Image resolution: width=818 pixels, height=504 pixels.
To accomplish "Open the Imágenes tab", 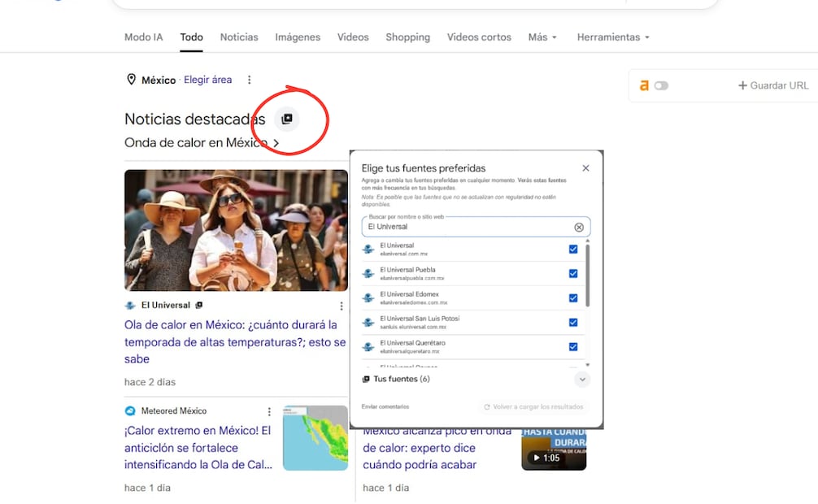I will 298,37.
